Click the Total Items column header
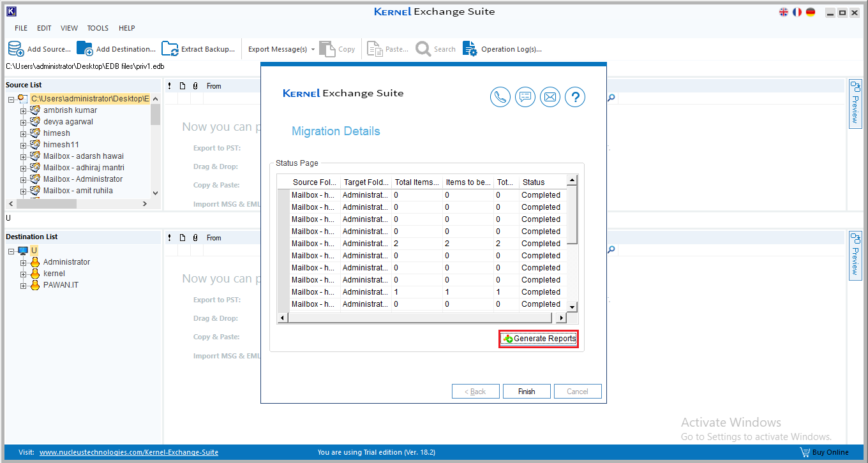Viewport: 868px width, 463px height. point(417,182)
